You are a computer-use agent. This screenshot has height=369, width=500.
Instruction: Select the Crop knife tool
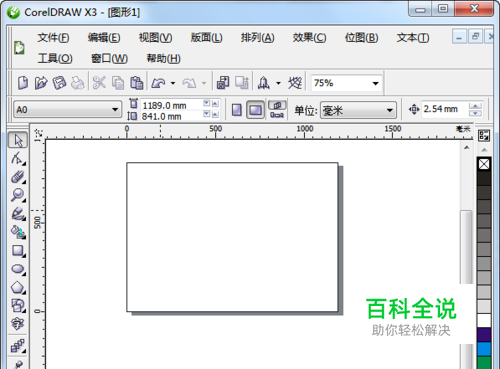click(x=18, y=177)
